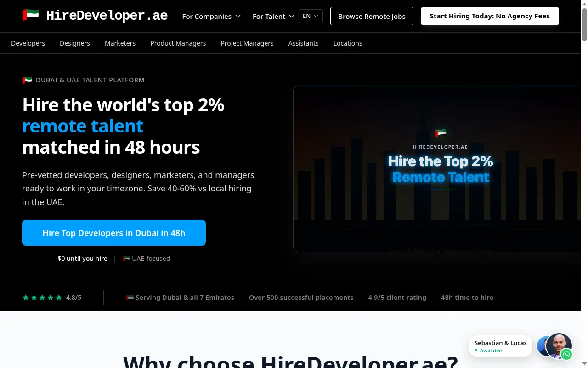Viewport: 588px width, 368px height.
Task: Open WhatsApp chat avatar icon
Action: (x=559, y=346)
